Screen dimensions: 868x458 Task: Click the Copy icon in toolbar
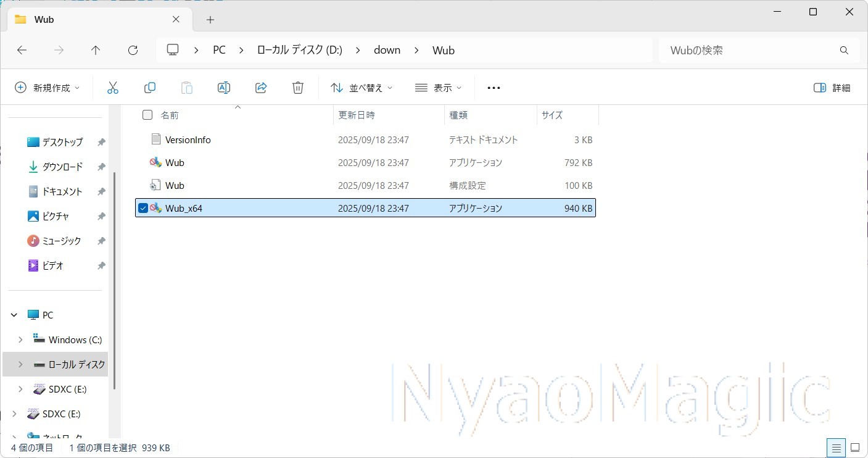click(x=149, y=88)
